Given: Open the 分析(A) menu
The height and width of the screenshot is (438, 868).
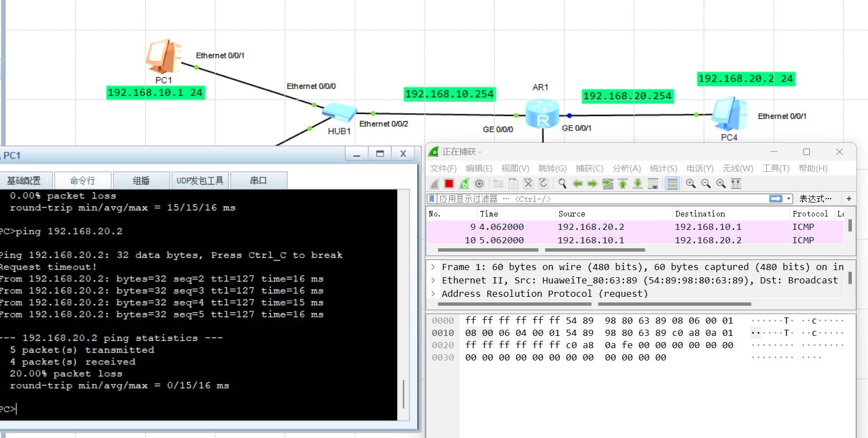Looking at the screenshot, I should pos(626,169).
